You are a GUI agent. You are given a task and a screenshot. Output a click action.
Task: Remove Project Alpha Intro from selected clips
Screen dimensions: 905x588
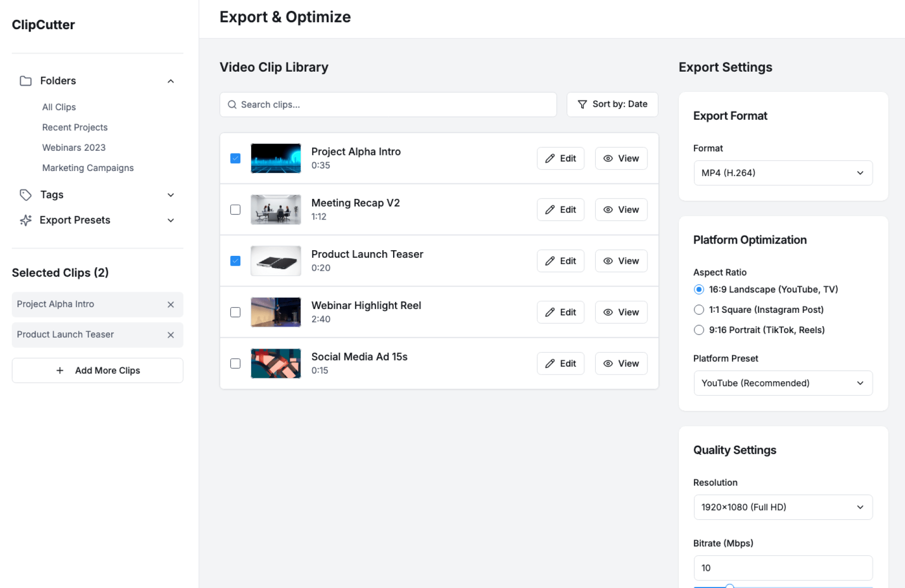coord(171,304)
